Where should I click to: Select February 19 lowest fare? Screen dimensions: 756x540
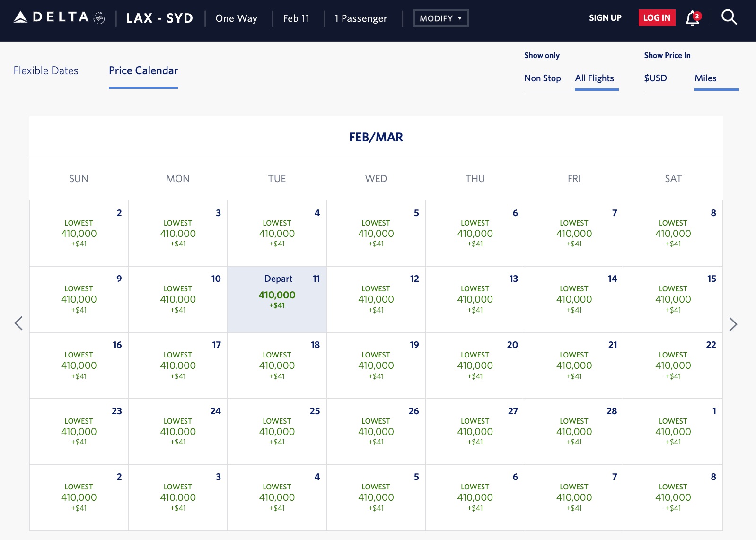[x=376, y=366]
